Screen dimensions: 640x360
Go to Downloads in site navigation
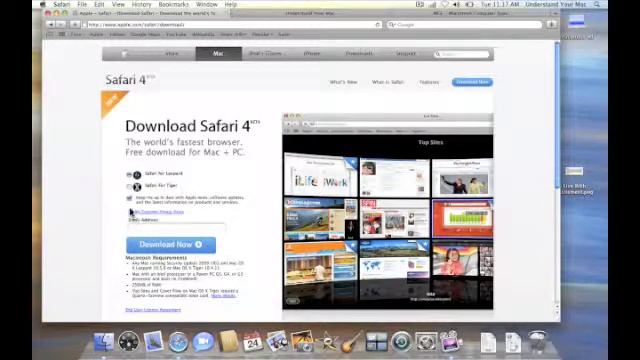(359, 53)
